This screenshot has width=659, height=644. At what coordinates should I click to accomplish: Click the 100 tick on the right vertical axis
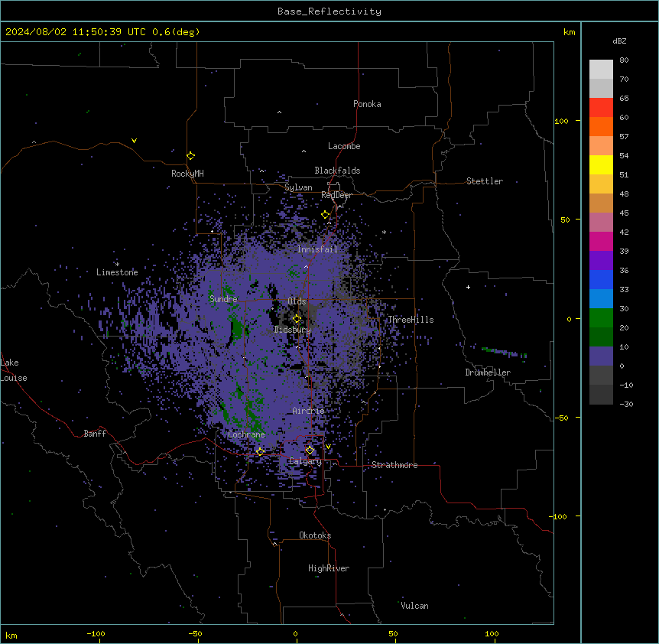click(x=561, y=121)
